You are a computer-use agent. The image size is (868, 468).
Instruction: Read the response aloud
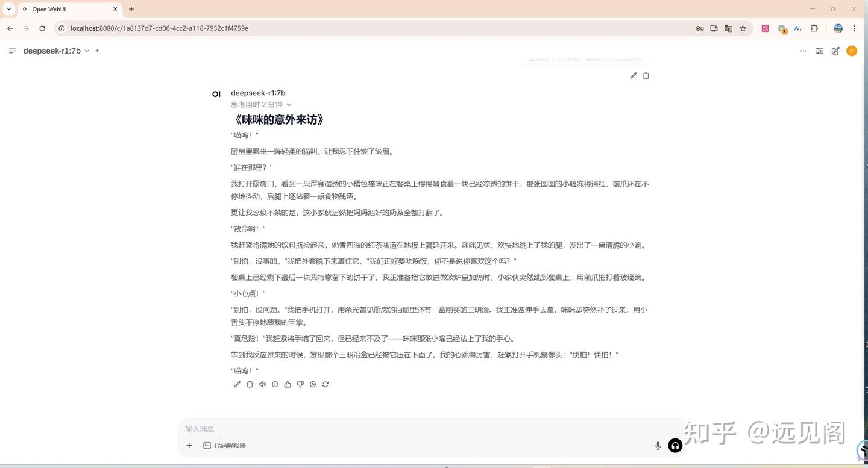(x=262, y=384)
